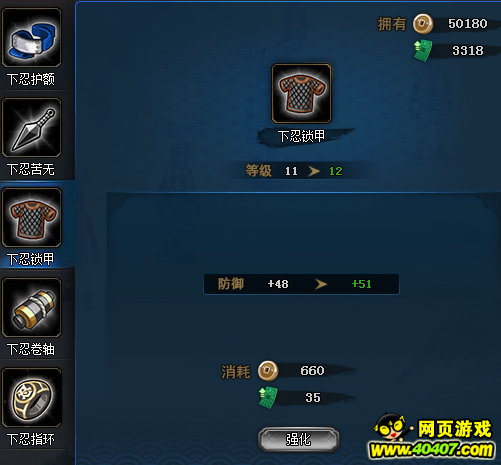The height and width of the screenshot is (465, 501).
Task: Click the gold coin icon beside 50180
Action: [423, 24]
